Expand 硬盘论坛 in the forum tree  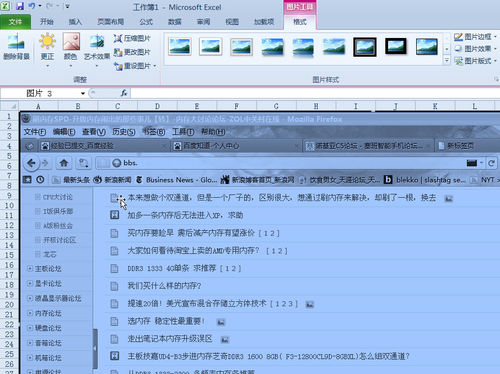(x=30, y=328)
